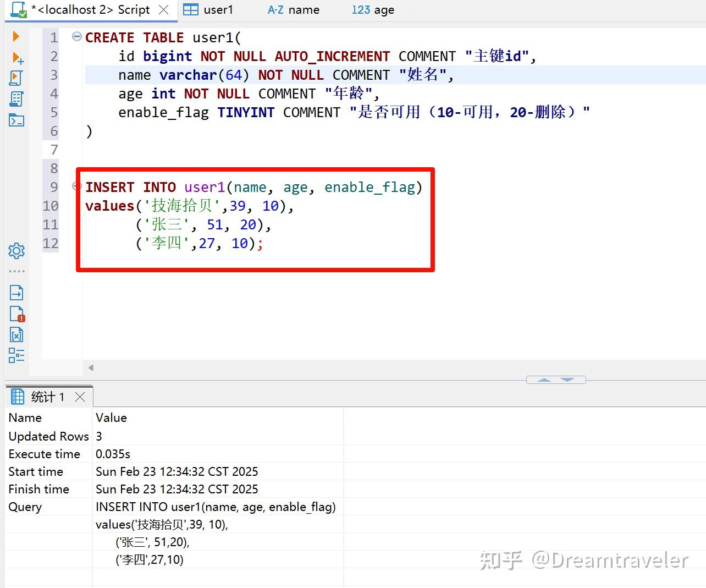Click the up navigation arrow above the scrollbar
706x588 pixels.
click(x=544, y=380)
